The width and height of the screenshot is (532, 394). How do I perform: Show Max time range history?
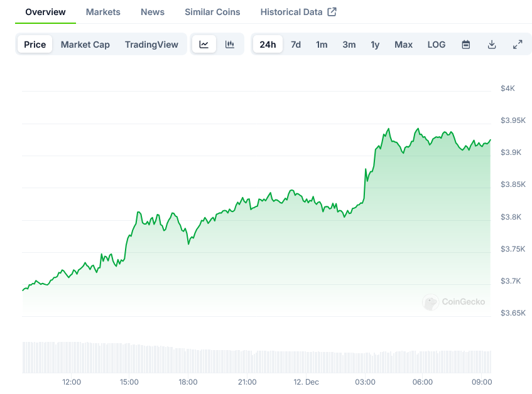[x=403, y=45]
